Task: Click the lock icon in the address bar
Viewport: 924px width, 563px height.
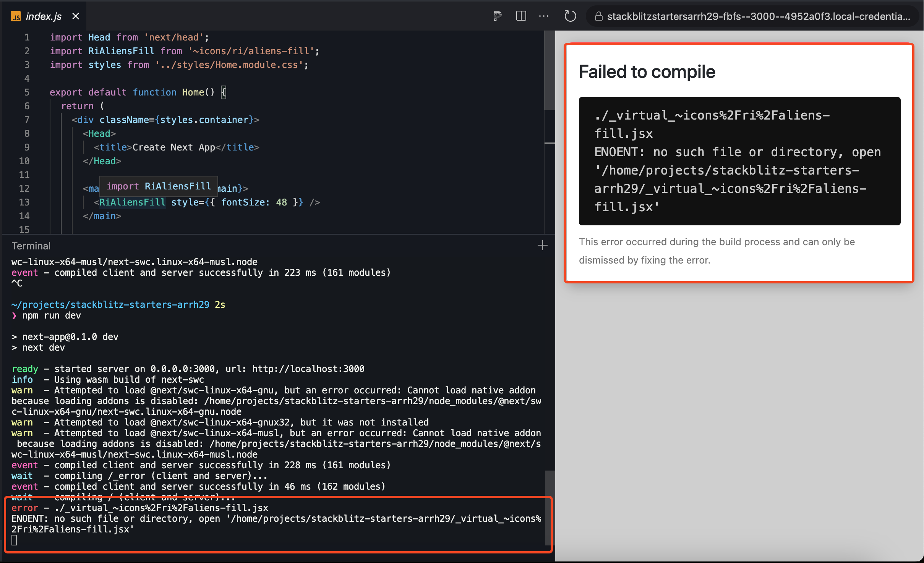Action: click(598, 16)
